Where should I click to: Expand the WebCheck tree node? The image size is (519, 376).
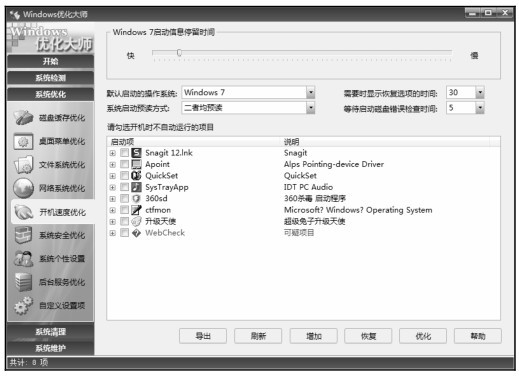pos(113,233)
